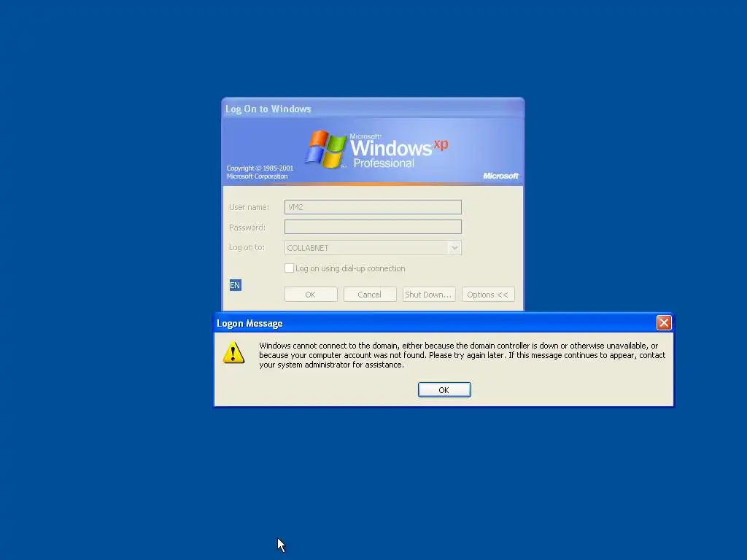Click the Microsoft brand logo text

pyautogui.click(x=500, y=176)
